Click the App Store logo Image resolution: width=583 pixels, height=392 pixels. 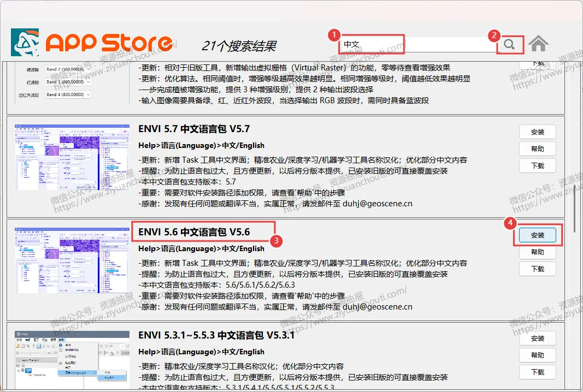tap(91, 43)
